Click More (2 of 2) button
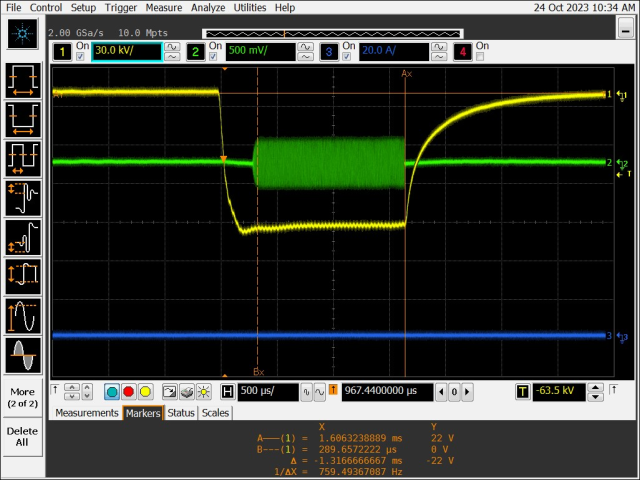 coord(22,397)
